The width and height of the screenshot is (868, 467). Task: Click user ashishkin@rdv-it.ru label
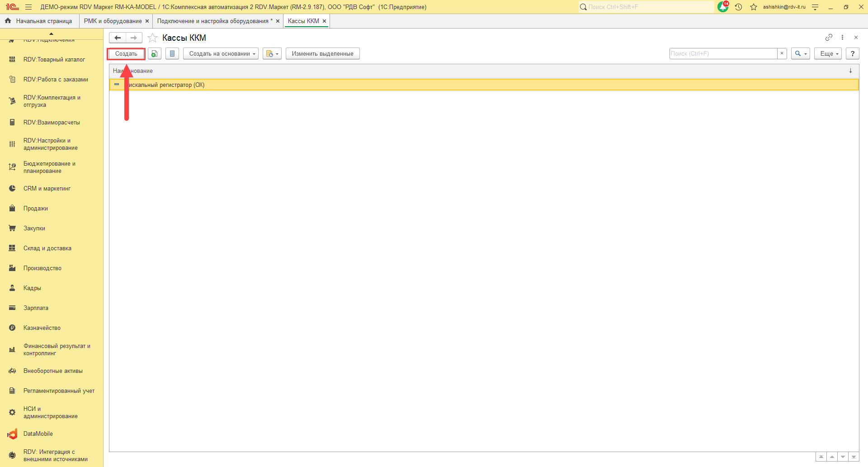click(784, 7)
